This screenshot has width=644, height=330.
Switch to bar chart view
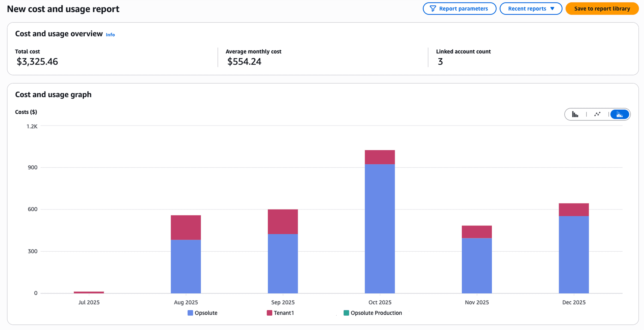(x=575, y=114)
